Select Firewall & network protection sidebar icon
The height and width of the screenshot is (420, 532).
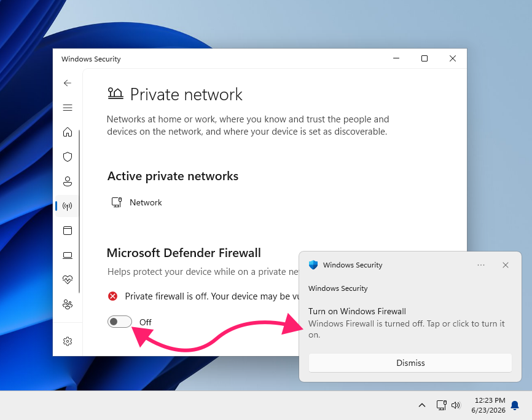coord(68,206)
